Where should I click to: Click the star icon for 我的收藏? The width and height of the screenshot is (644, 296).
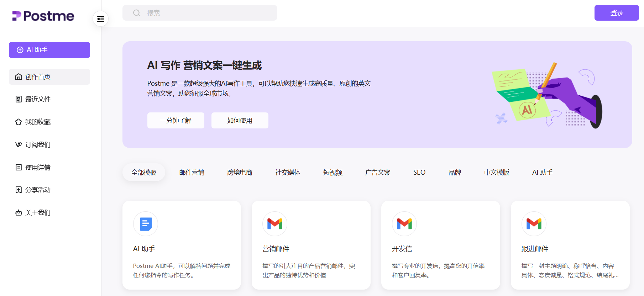coord(19,122)
